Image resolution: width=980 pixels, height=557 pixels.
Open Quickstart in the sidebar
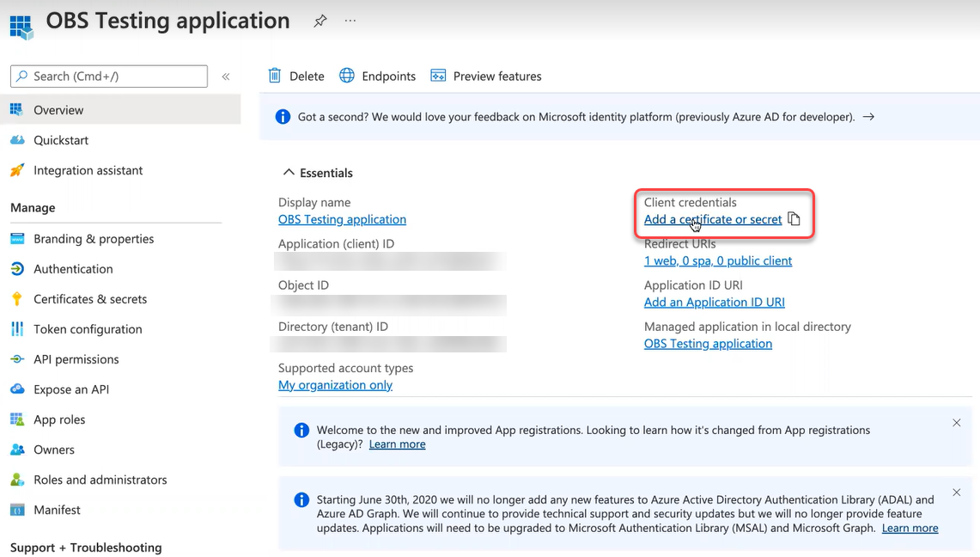tap(61, 140)
